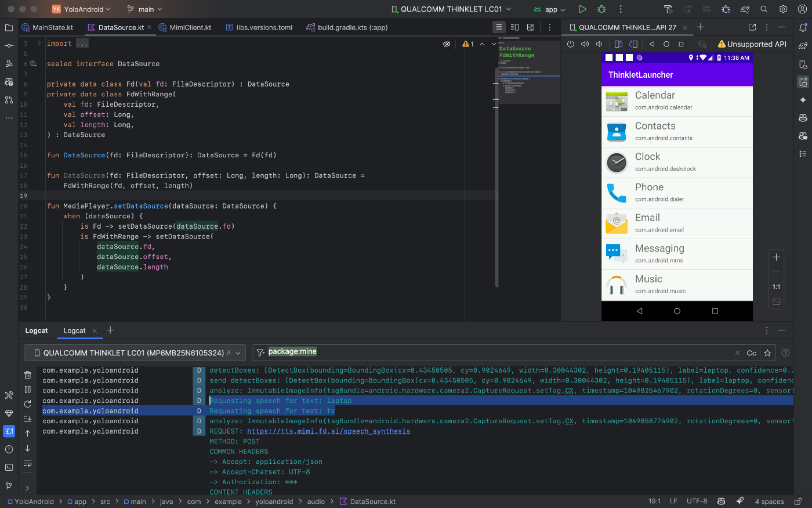Click the editor vertical scrollbar
812x508 pixels.
click(x=497, y=177)
